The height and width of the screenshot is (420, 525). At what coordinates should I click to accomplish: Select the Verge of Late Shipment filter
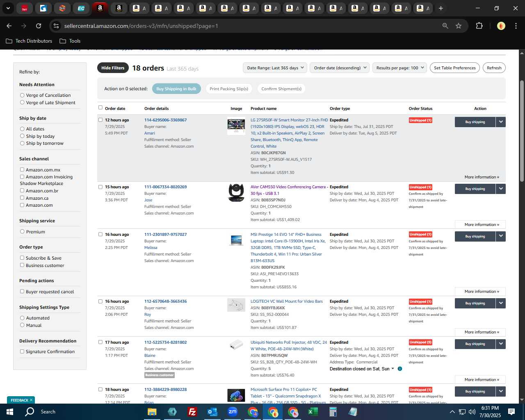(x=22, y=103)
